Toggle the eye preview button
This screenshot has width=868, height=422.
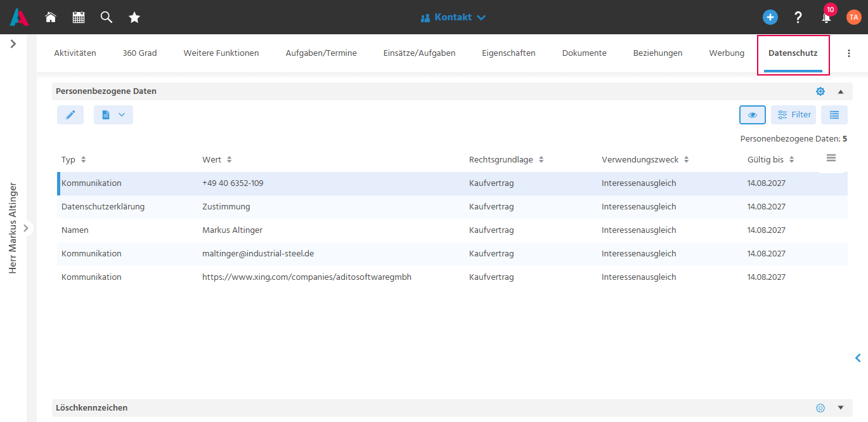pyautogui.click(x=753, y=115)
